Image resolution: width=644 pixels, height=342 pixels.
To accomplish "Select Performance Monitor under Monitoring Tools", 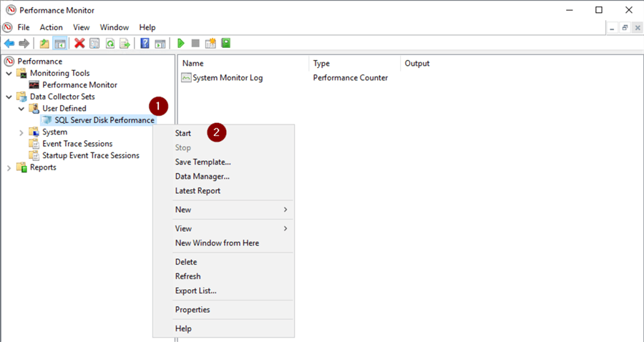I will [79, 85].
